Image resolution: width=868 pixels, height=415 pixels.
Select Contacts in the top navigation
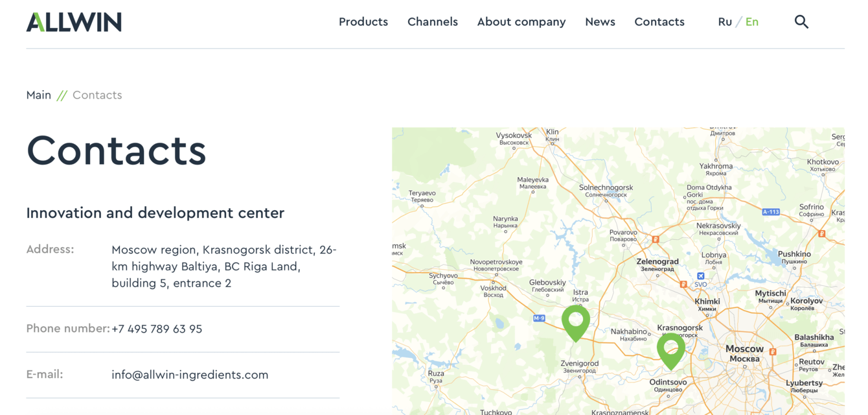(x=659, y=22)
